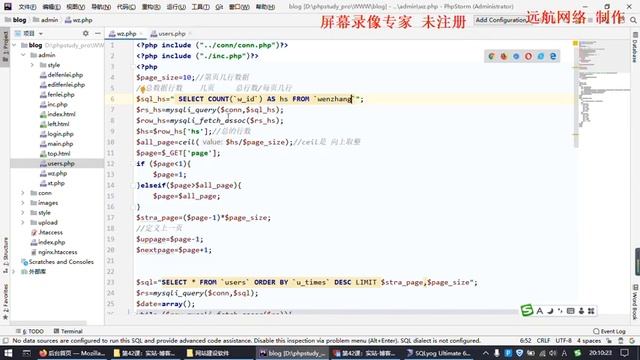Open in Opera from browser icons popup
This screenshot has height=360, width=640.
pos(528,56)
